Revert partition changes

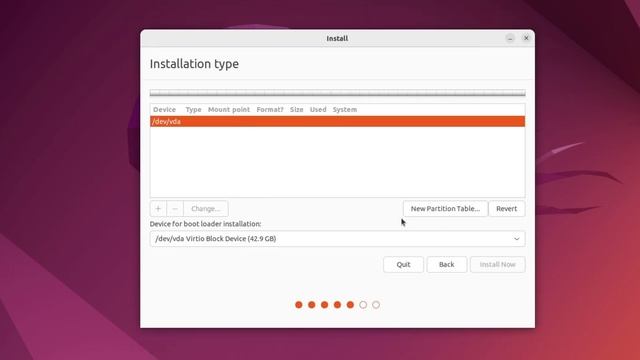tap(507, 209)
